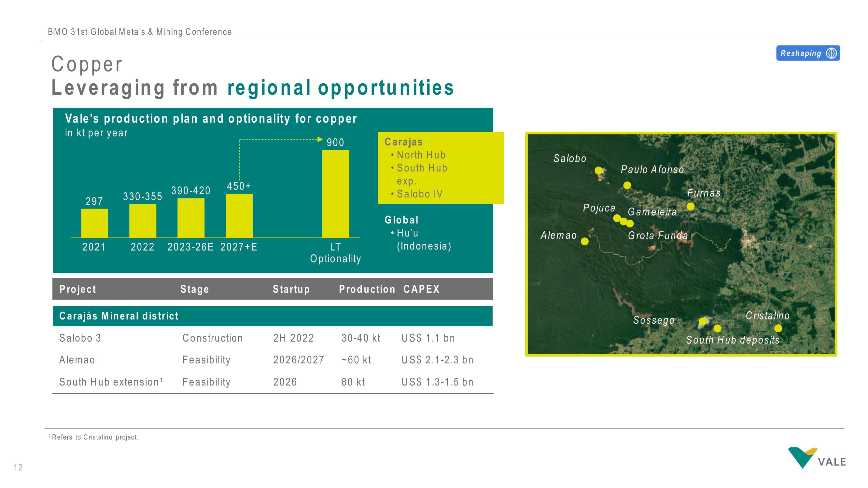The height and width of the screenshot is (488, 868).
Task: Select the 2027+E bar labeled 450+
Action: 239,216
